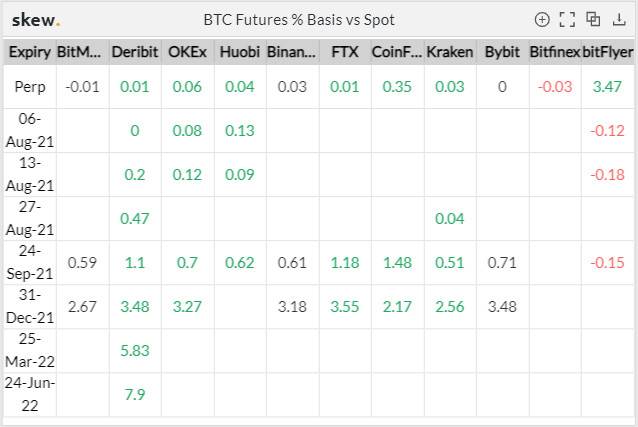Screen dimensions: 638x427
Task: Open the chart in fullscreen mode
Action: [x=567, y=20]
